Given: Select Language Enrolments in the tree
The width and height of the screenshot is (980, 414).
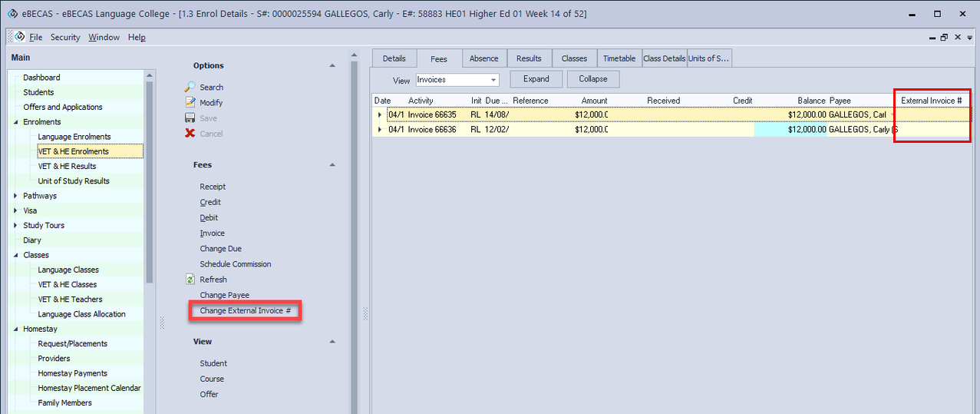Looking at the screenshot, I should click(74, 137).
